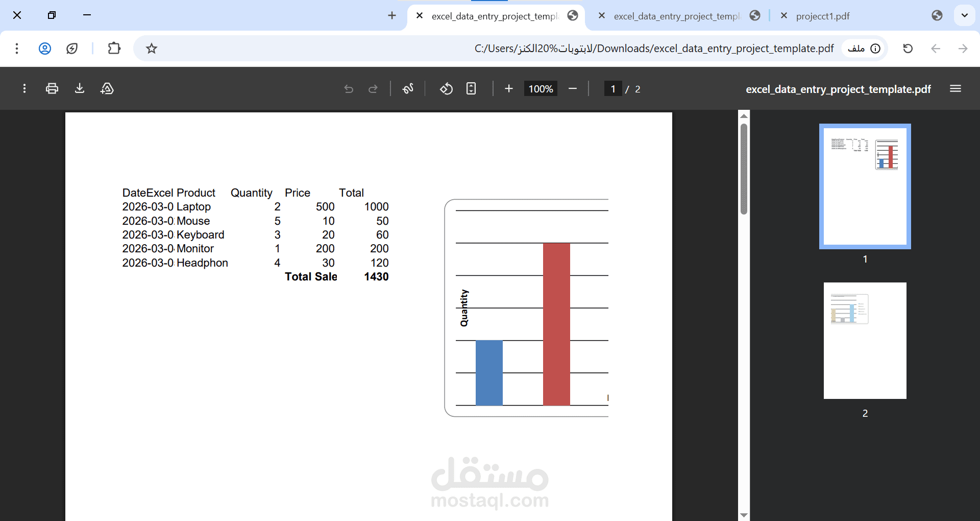Click the Quantity axis label on chart
Image resolution: width=980 pixels, height=521 pixels.
[463, 308]
